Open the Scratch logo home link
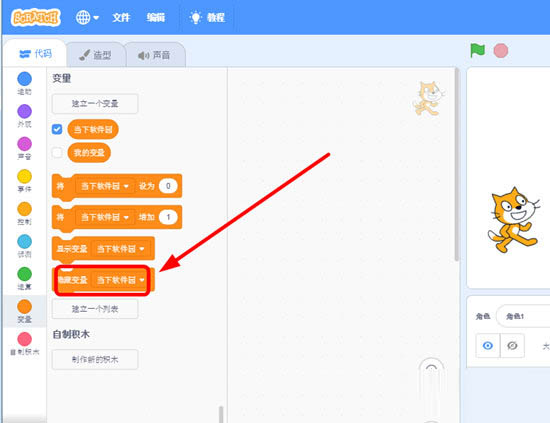550x423 pixels. tap(35, 17)
